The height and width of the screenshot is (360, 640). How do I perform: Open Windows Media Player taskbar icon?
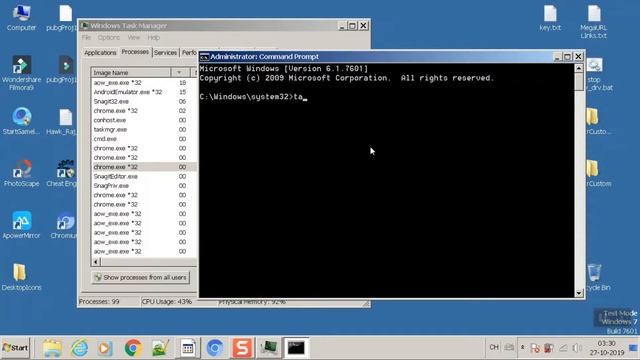[106, 348]
